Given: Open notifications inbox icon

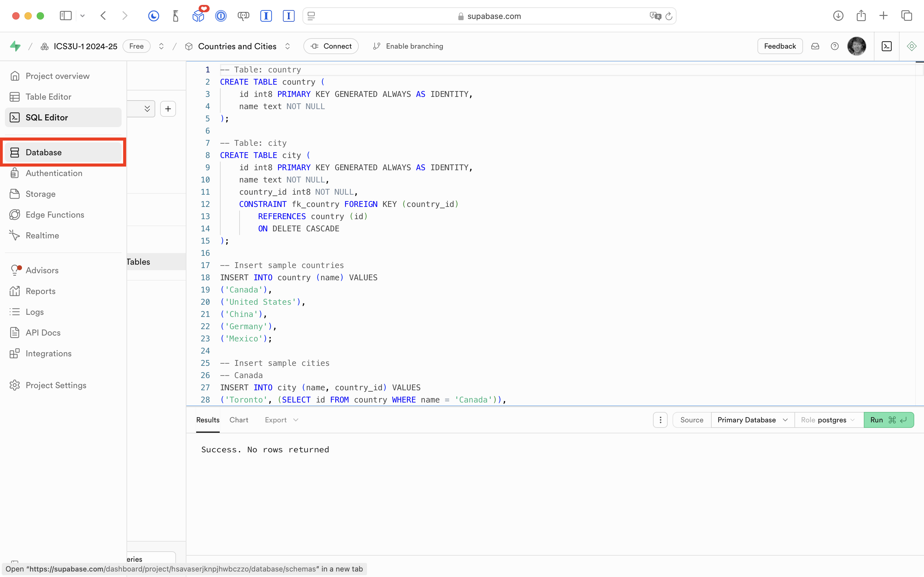Looking at the screenshot, I should coord(815,46).
